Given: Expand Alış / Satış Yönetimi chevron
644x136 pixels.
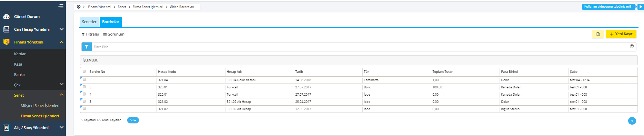Looking at the screenshot, I should point(61,127).
